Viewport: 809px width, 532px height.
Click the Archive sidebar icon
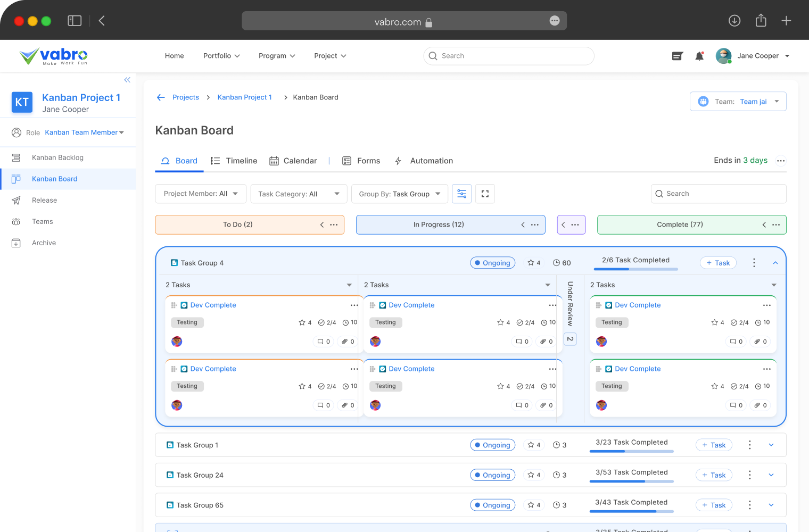[16, 243]
